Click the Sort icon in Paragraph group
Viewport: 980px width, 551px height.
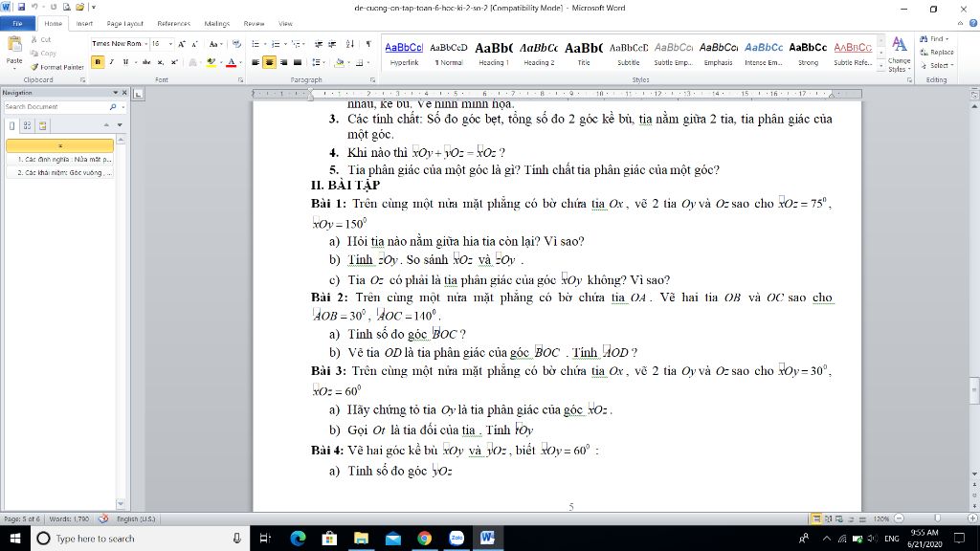(x=350, y=44)
